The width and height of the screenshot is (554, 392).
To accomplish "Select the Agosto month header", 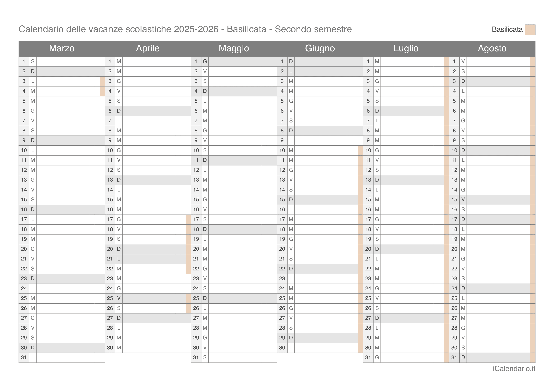I will 492,48.
